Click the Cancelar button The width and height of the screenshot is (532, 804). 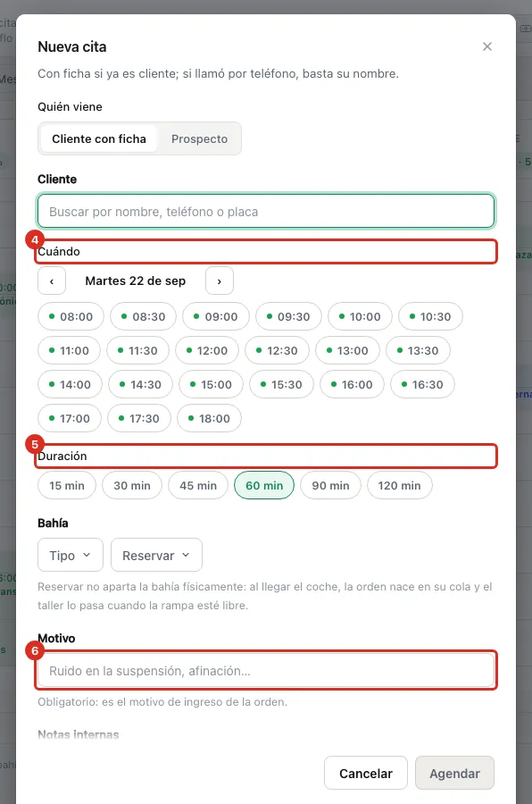(366, 774)
